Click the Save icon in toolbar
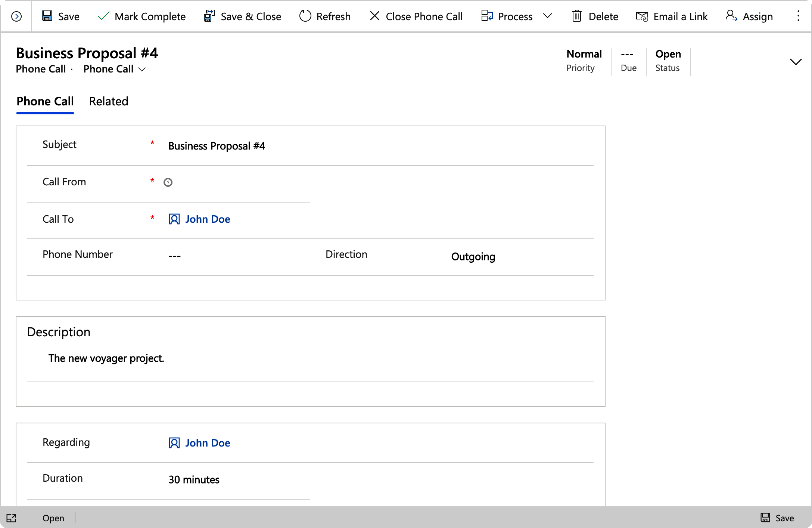 point(47,16)
